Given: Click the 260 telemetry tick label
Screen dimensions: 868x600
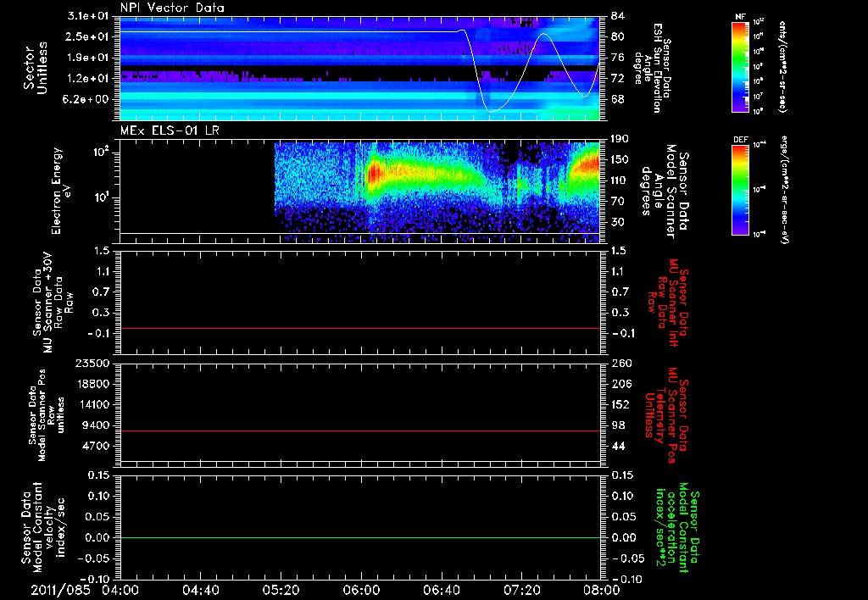Looking at the screenshot, I should click(x=620, y=364).
